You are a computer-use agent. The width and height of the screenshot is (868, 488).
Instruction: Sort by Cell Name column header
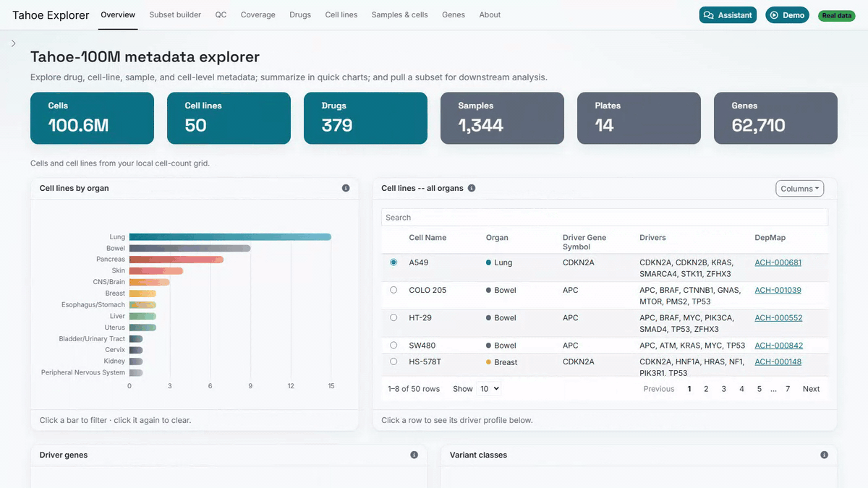427,237
